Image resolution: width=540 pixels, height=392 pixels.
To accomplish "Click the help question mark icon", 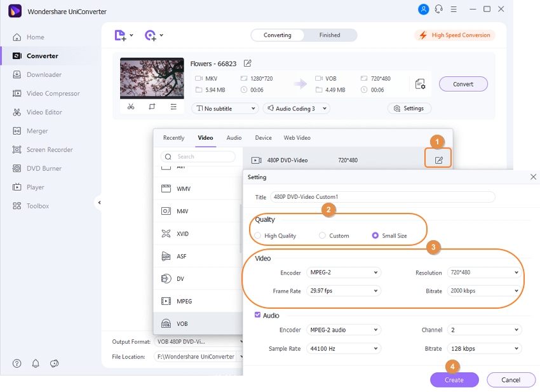I will tap(17, 363).
